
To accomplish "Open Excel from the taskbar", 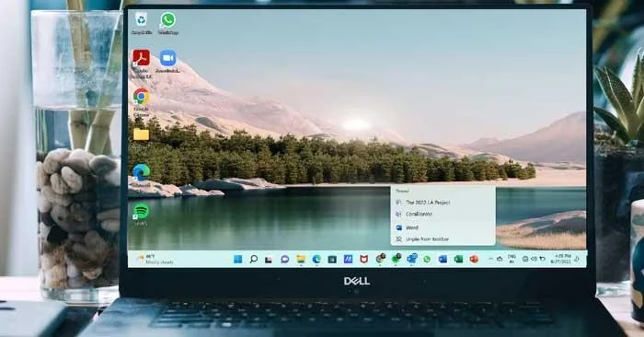I will [x=458, y=260].
